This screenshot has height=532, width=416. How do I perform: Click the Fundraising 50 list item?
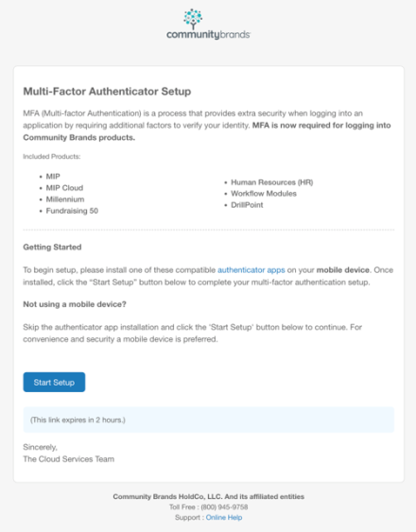tap(72, 211)
